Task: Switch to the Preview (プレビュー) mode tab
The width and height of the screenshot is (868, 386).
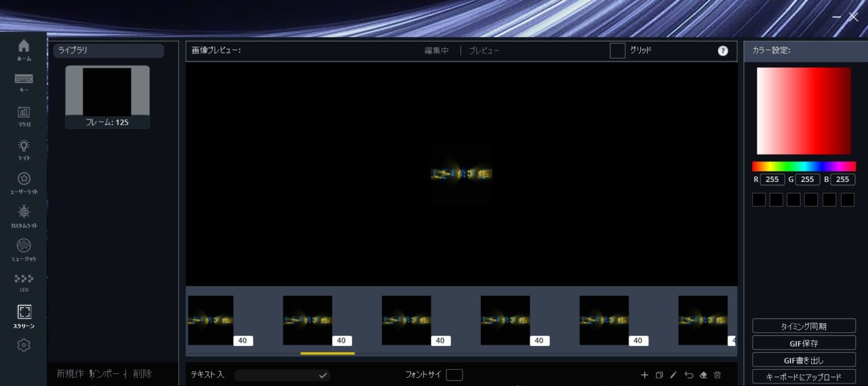Action: (x=484, y=51)
